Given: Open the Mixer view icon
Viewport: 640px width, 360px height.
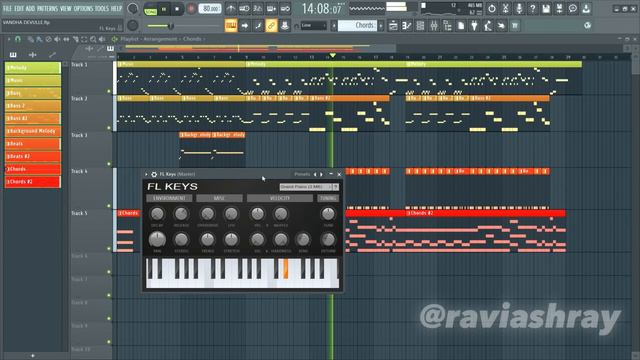Looking at the screenshot, I should 434,26.
